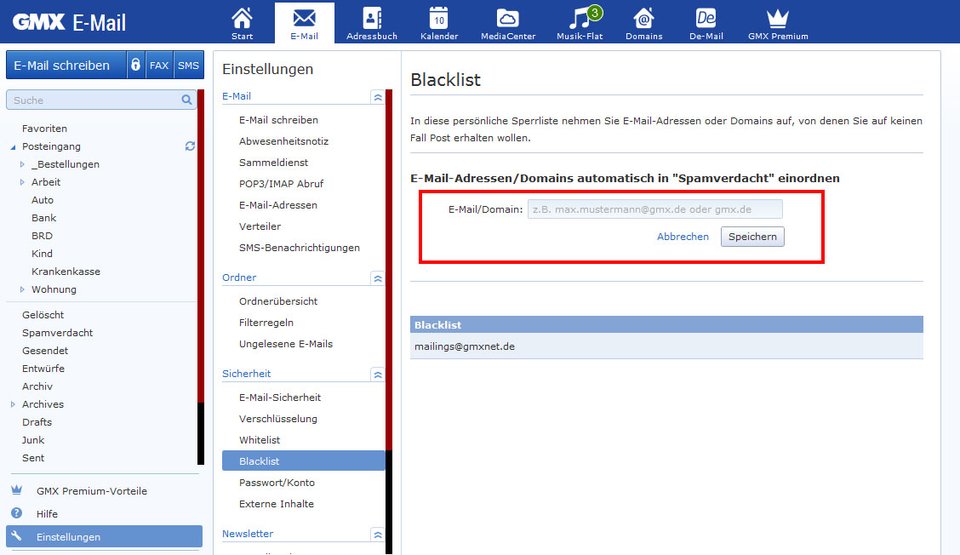Open Filterregeln settings
This screenshot has height=555, width=960.
[x=266, y=323]
